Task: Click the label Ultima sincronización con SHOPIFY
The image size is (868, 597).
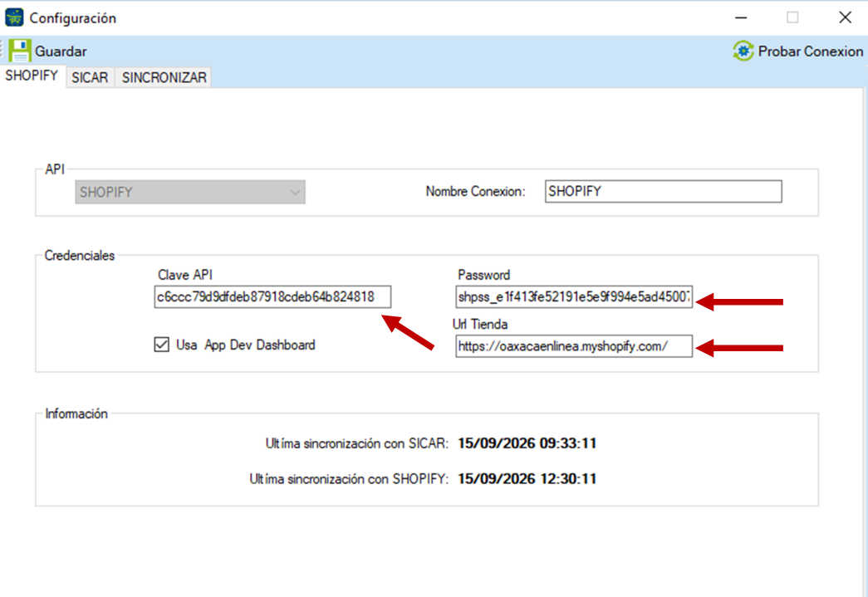Action: click(x=349, y=479)
